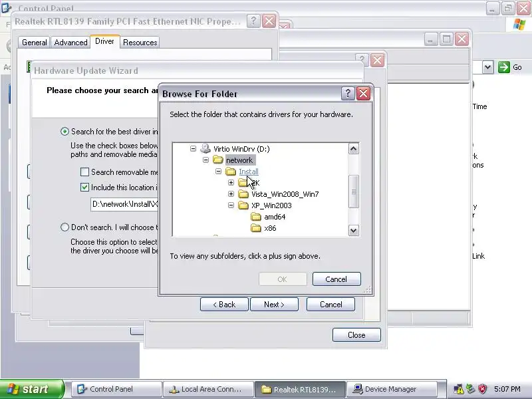
Task: Select the Virtio WinDrv (D:) drive icon
Action: (205, 148)
